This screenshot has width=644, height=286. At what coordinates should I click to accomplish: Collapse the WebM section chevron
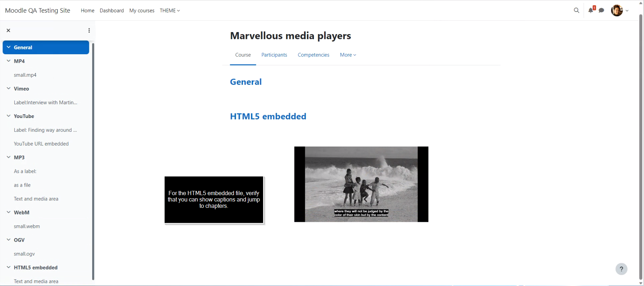click(x=8, y=212)
